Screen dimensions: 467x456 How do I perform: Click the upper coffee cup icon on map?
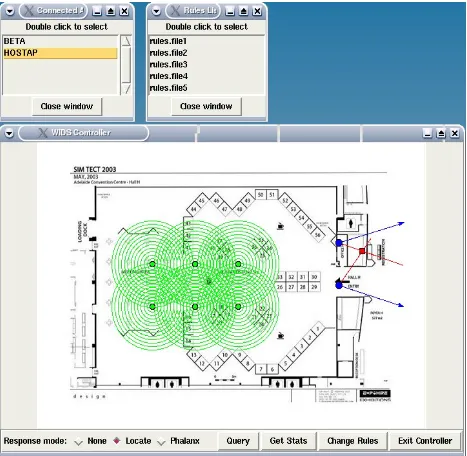(x=281, y=226)
